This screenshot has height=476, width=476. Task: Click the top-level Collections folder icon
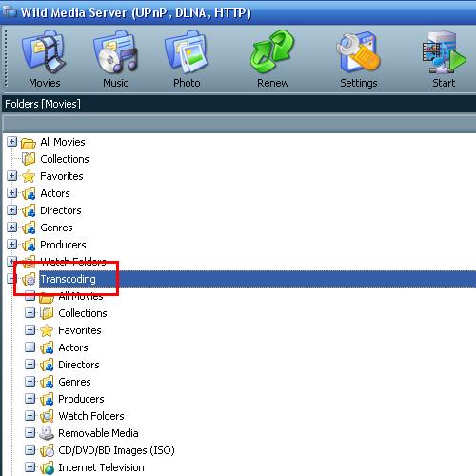coord(29,159)
